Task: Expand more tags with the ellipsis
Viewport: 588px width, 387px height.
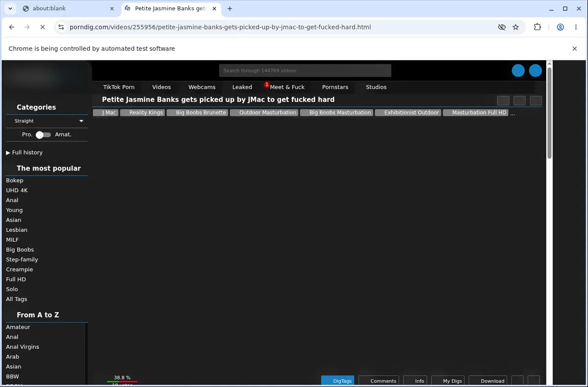Action: pyautogui.click(x=513, y=113)
